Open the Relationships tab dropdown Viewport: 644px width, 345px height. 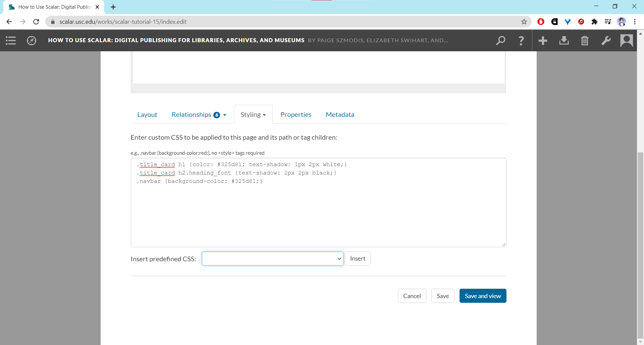coord(199,115)
